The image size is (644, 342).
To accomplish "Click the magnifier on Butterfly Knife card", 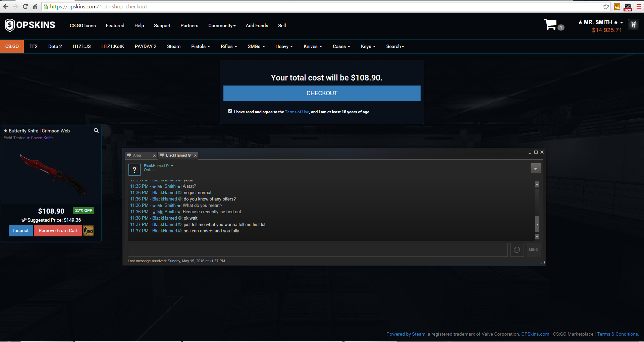I will point(96,130).
